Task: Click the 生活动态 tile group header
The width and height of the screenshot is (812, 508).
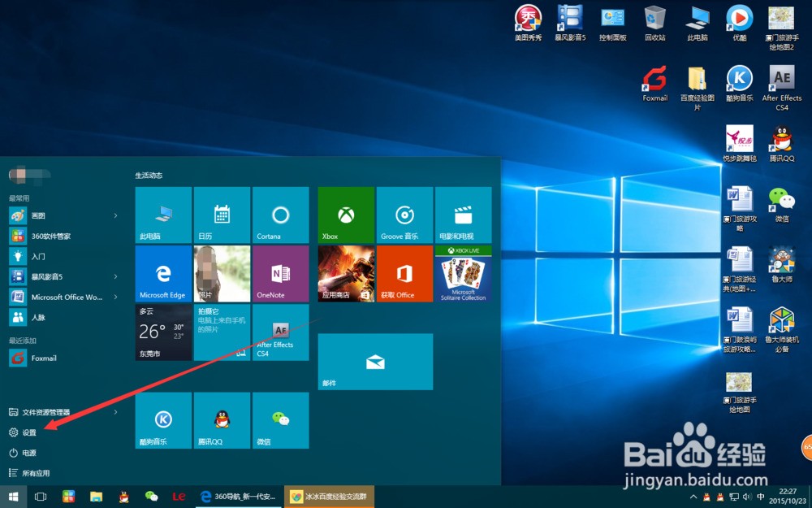Action: [149, 176]
